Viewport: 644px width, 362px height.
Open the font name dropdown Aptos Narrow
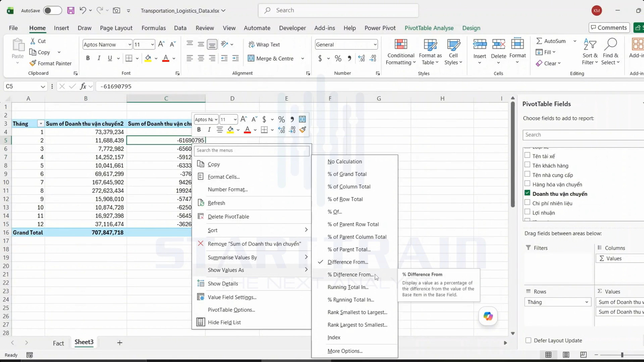[130, 45]
